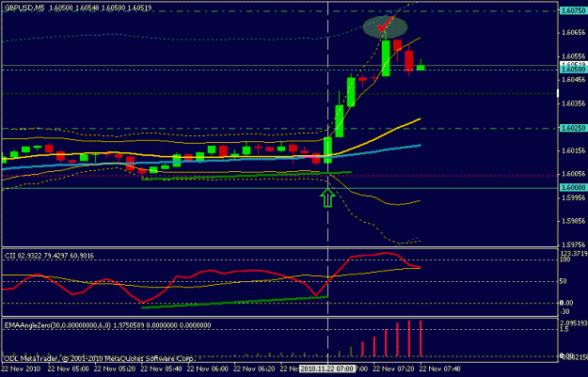
Task: Click the 22 Nov 07:40 time label
Action: click(440, 369)
